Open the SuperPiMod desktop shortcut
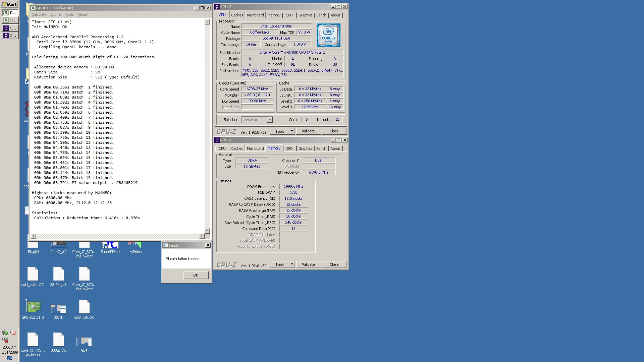Image resolution: width=644 pixels, height=362 pixels. [x=110, y=248]
